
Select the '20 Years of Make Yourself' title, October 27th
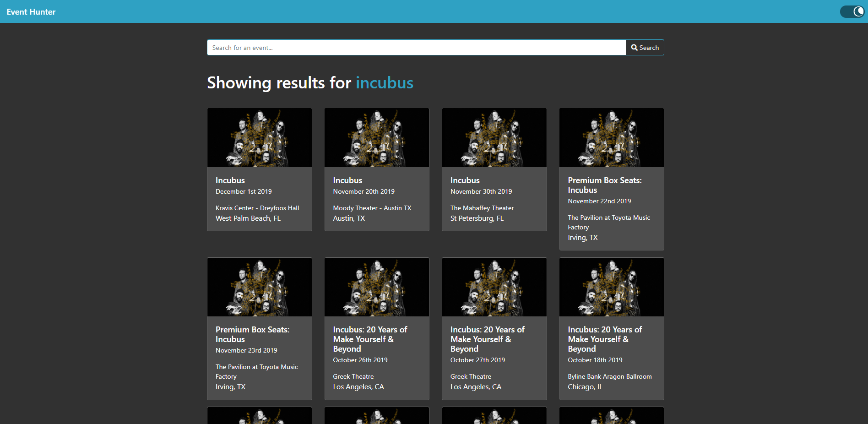tap(488, 339)
